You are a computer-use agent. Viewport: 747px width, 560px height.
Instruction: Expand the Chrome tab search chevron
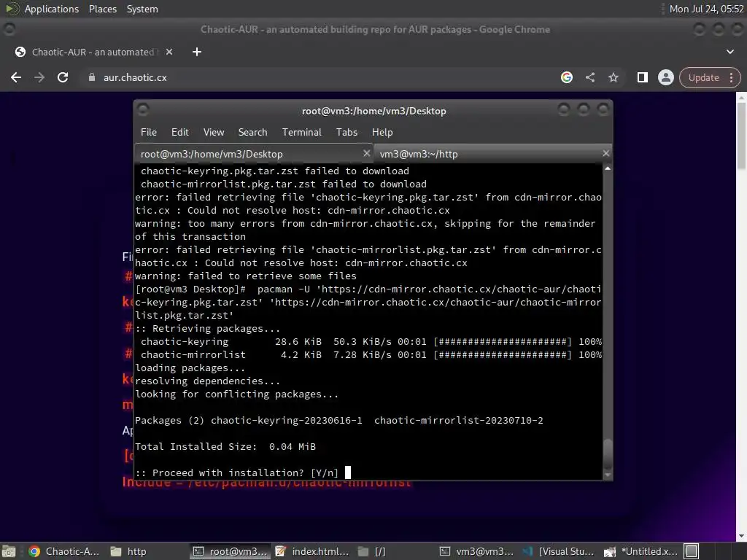729,52
